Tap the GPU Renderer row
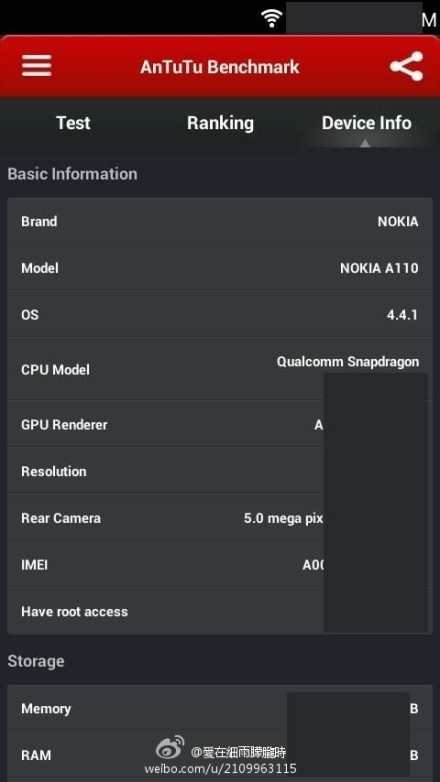The width and height of the screenshot is (440, 782). (x=220, y=424)
